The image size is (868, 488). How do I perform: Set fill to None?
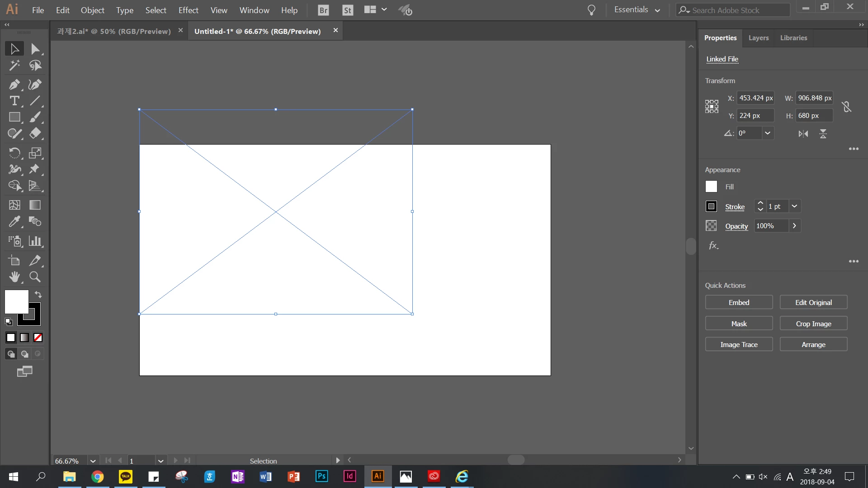pyautogui.click(x=38, y=338)
